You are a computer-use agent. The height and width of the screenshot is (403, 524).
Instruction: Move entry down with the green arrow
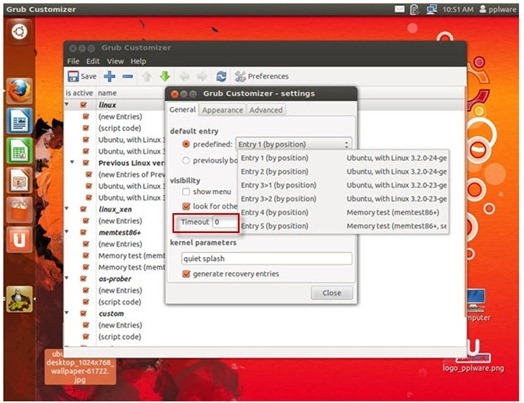165,77
